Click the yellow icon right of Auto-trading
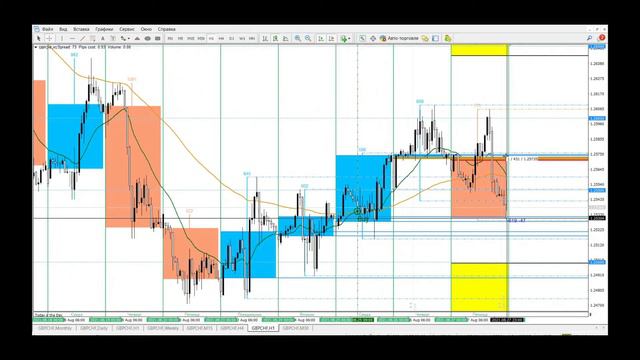 [x=425, y=38]
